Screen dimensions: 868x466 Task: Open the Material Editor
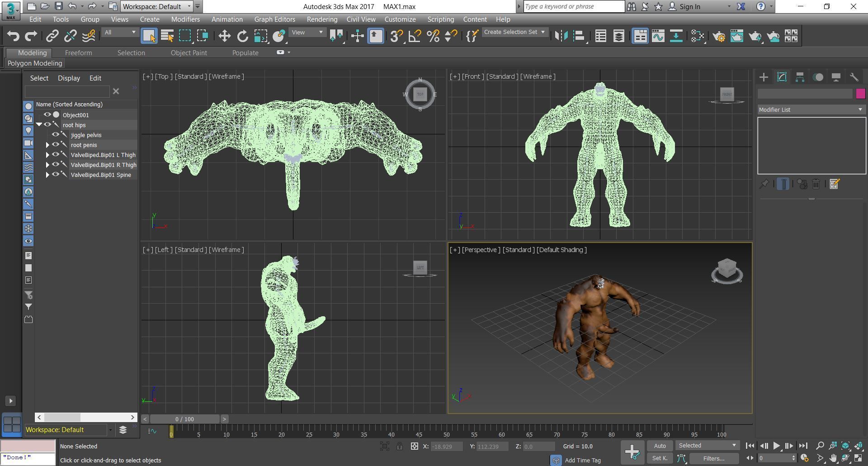(697, 36)
